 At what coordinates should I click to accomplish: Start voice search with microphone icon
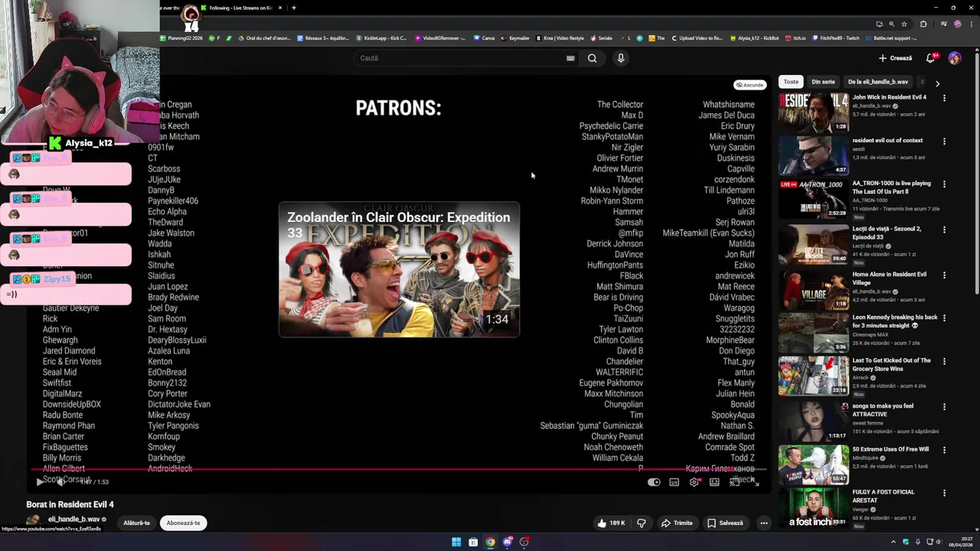[x=621, y=58]
